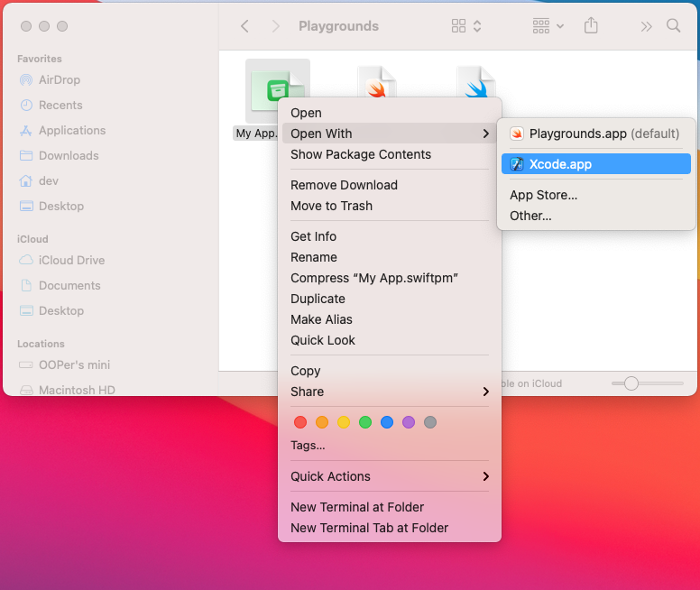Click the Xcode.app icon in submenu
The height and width of the screenshot is (590, 700).
[x=517, y=164]
